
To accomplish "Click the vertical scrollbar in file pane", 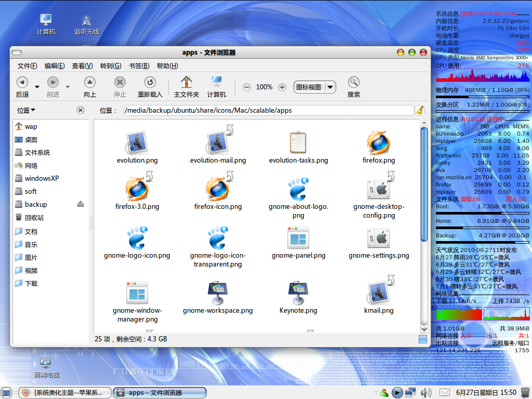I will (424, 184).
